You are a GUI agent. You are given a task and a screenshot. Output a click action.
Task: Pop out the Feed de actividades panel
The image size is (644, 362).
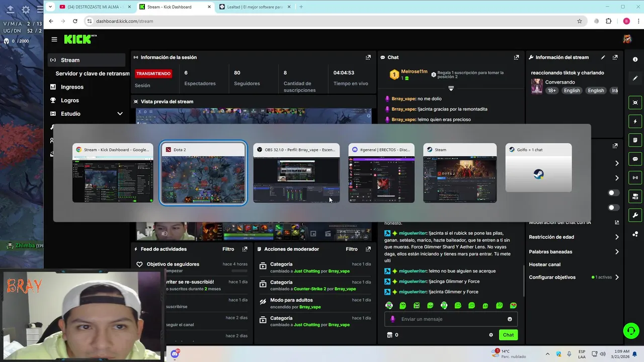tap(245, 249)
